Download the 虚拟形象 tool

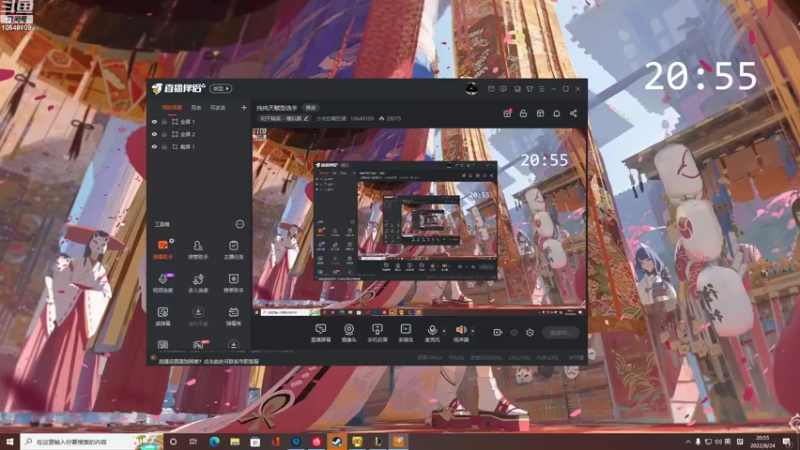click(x=198, y=316)
